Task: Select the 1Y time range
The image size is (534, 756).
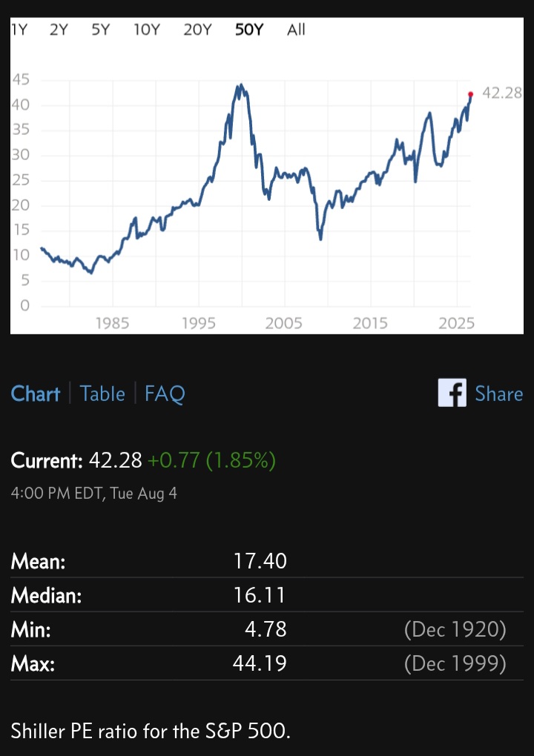Action: (19, 30)
